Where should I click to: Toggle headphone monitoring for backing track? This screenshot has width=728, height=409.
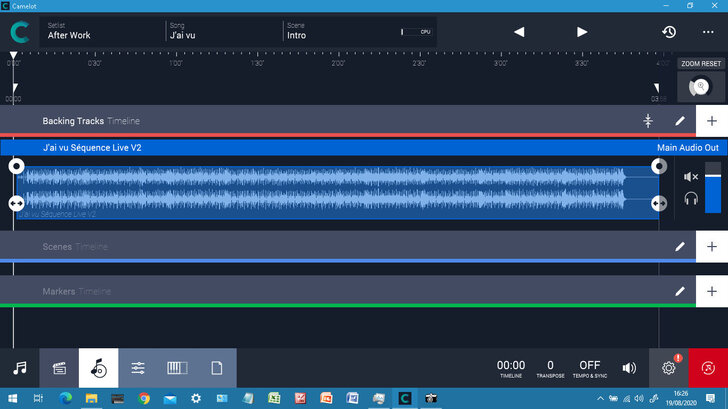coord(690,199)
